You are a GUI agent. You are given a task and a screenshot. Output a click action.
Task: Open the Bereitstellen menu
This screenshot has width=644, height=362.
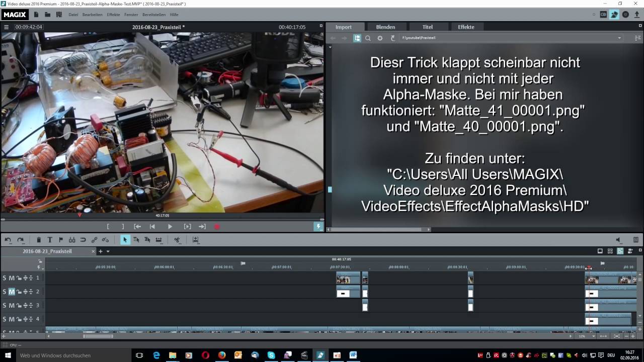click(154, 15)
